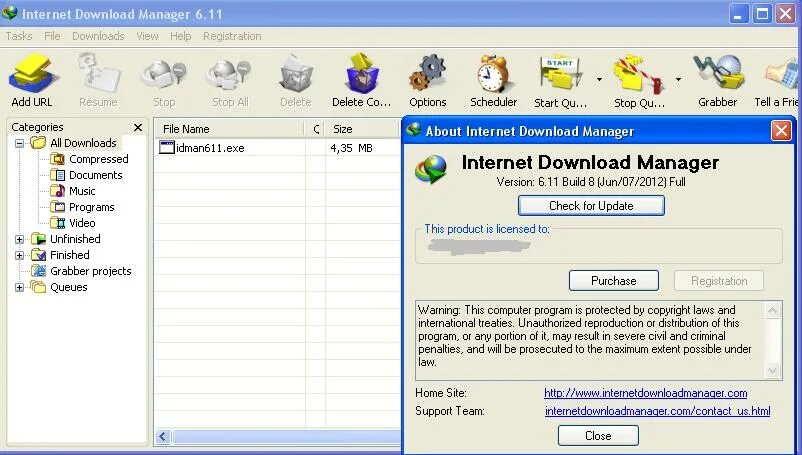Sort by Size column header
802x455 pixels.
(362, 129)
